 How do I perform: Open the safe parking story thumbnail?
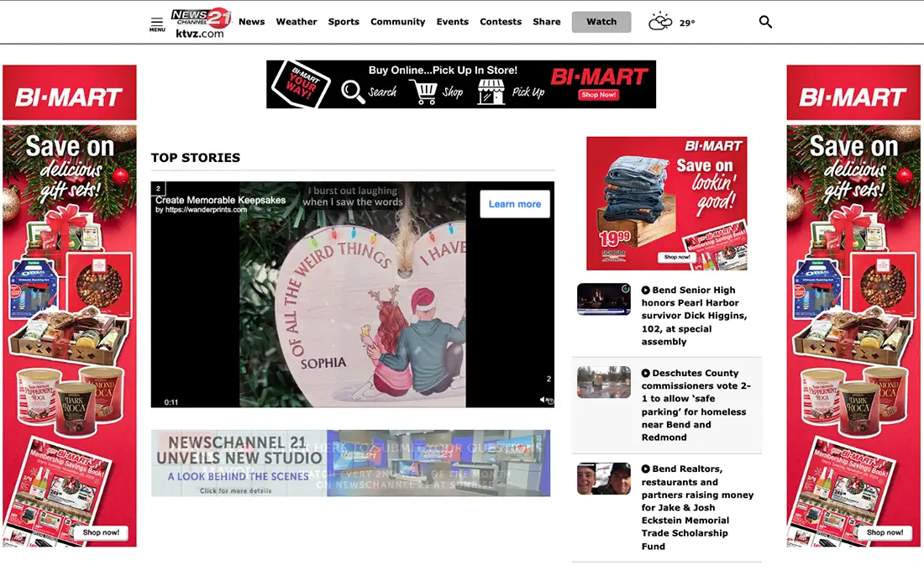[x=603, y=382]
